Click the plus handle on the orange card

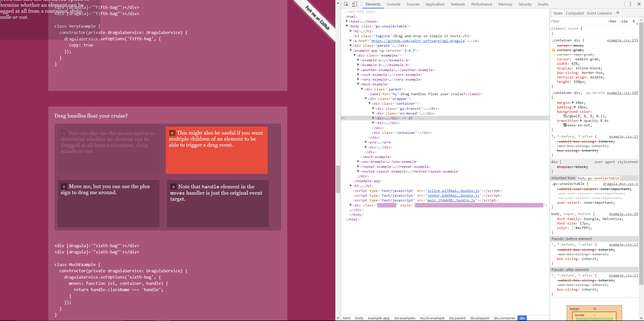tap(172, 133)
